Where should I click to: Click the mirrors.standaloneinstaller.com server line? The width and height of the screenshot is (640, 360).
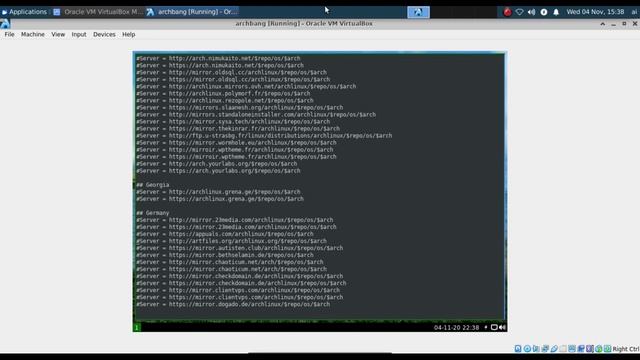(256, 115)
